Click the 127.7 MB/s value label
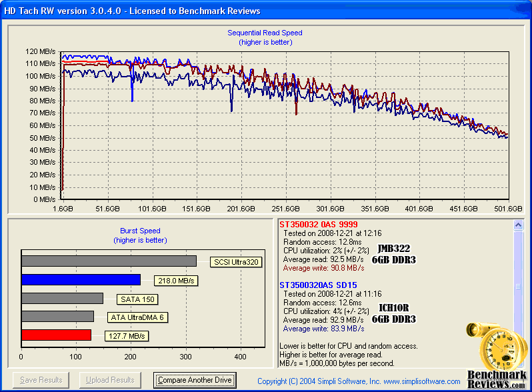The image size is (532, 392). pyautogui.click(x=127, y=336)
